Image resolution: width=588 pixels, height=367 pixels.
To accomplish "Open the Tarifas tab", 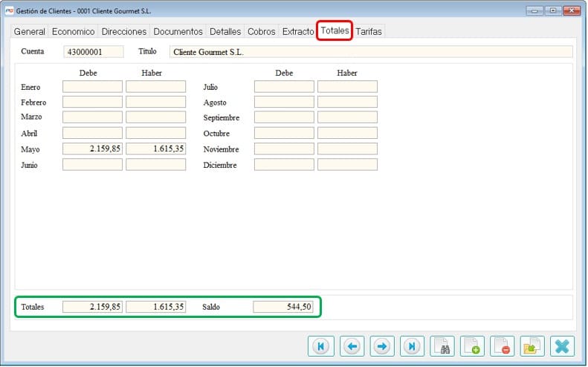I will coord(369,31).
